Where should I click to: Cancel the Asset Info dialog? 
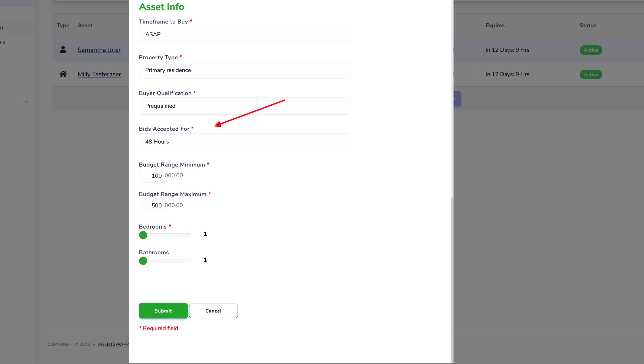click(213, 311)
